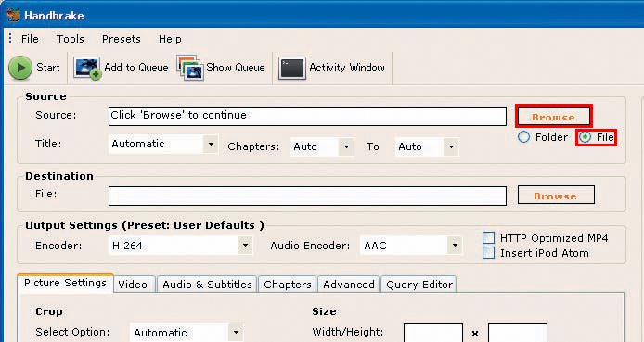Image resolution: width=644 pixels, height=342 pixels.
Task: Tick the Insert iPod Atom checkbox
Action: click(489, 253)
